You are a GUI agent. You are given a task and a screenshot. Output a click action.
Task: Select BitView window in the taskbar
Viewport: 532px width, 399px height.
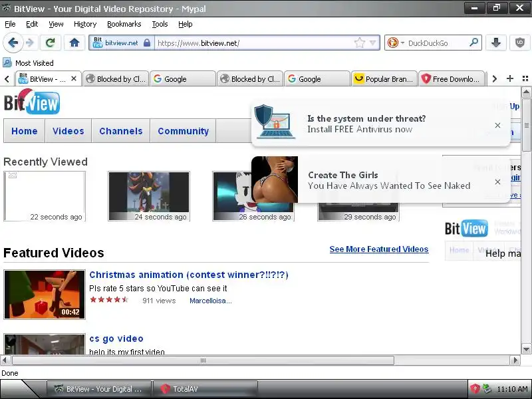coord(99,389)
